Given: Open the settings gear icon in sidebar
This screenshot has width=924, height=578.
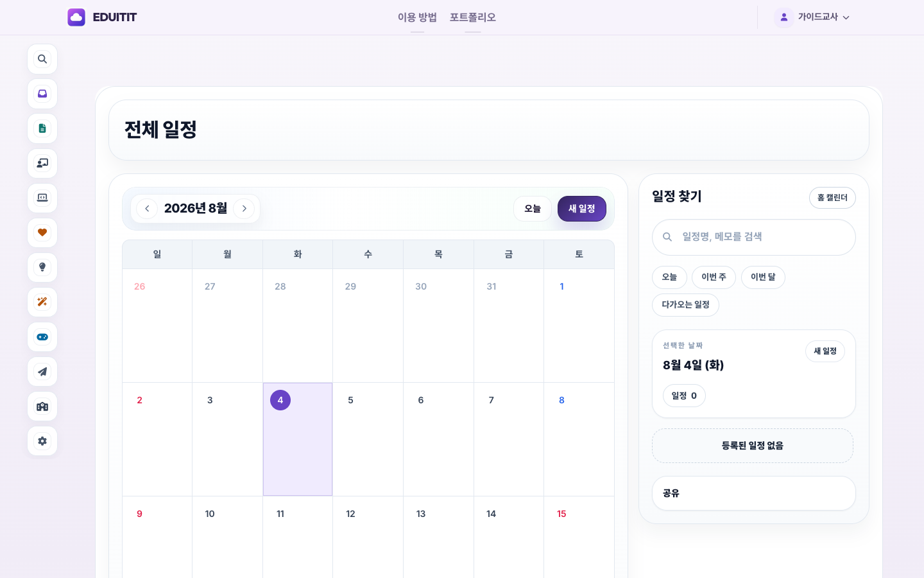Looking at the screenshot, I should pos(42,441).
